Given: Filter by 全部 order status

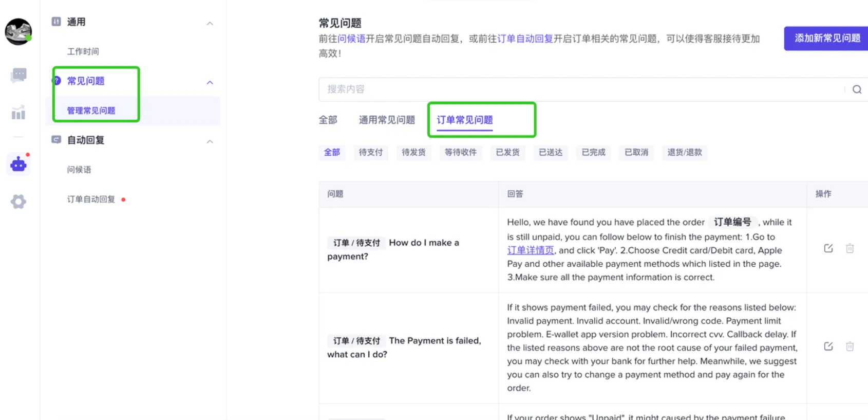Looking at the screenshot, I should click(332, 152).
